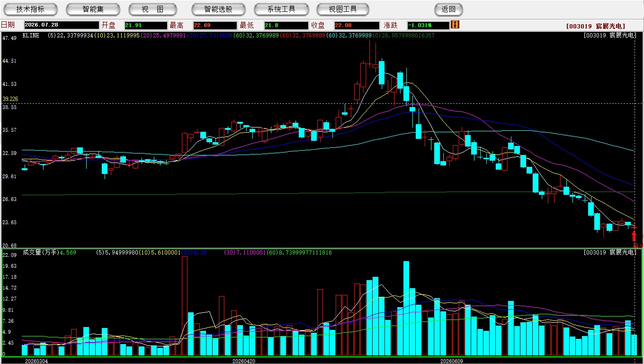Open 智能选股 stock screener
Image resolution: width=644 pixels, height=364 pixels.
218,9
